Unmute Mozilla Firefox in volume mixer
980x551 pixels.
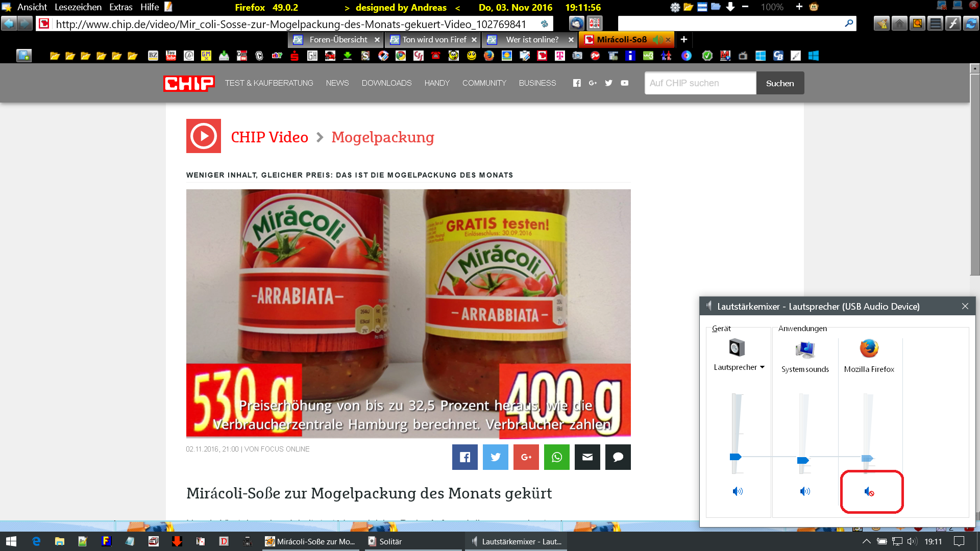click(869, 492)
